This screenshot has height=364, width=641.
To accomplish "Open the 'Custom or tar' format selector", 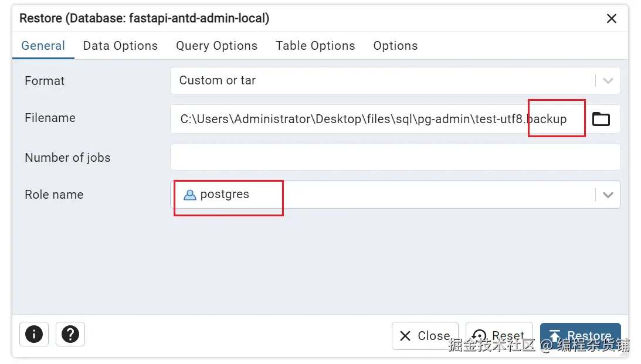I will 381,81.
